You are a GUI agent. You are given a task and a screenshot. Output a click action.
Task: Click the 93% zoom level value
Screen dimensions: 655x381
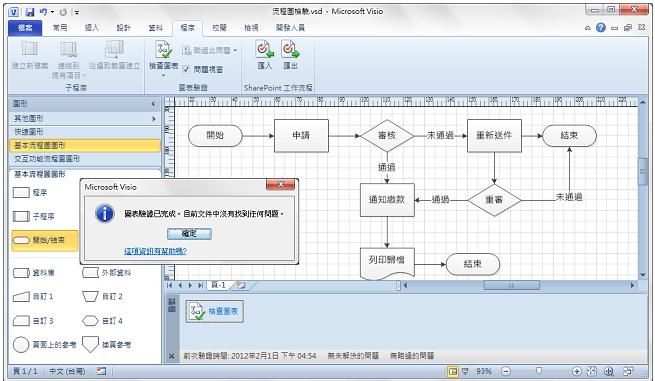(483, 371)
